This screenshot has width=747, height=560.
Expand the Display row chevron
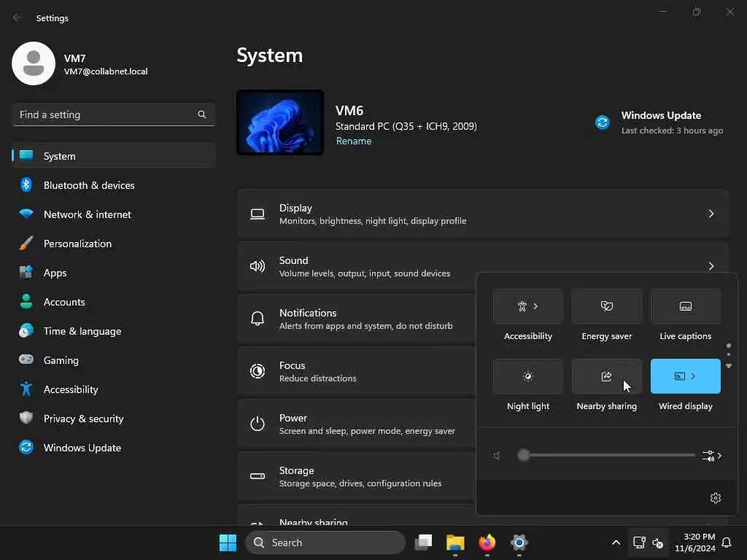pos(711,214)
